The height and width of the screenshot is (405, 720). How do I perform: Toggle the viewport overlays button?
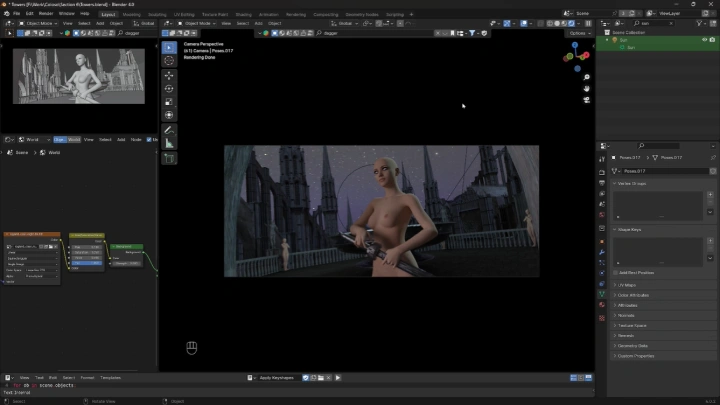[x=524, y=23]
